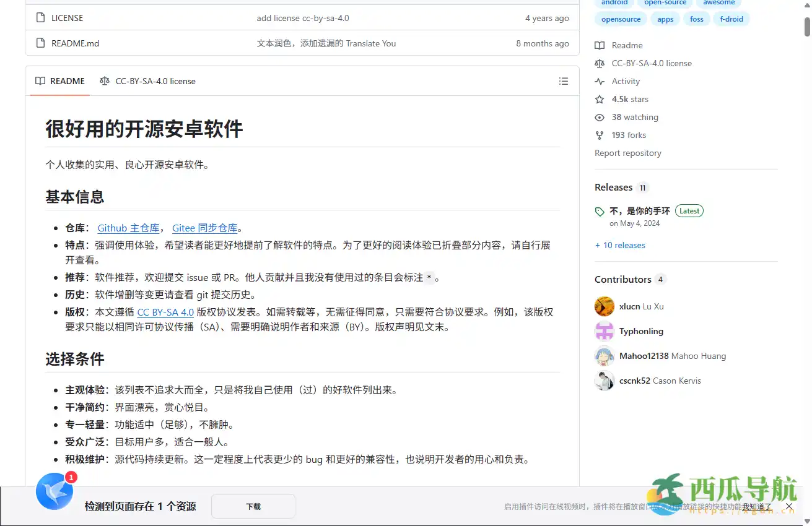
Task: Click the Report repository link
Action: [x=627, y=153]
